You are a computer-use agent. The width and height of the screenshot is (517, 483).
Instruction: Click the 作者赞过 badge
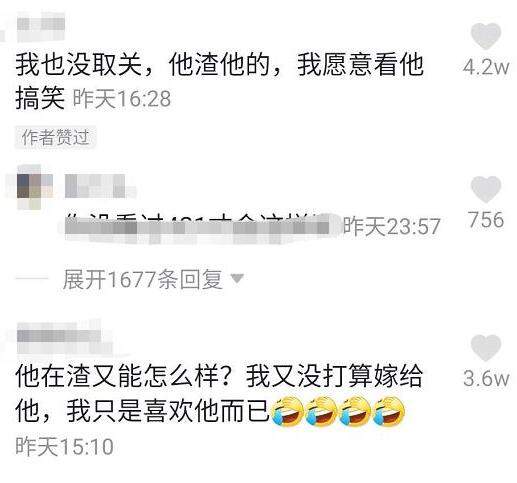55,137
